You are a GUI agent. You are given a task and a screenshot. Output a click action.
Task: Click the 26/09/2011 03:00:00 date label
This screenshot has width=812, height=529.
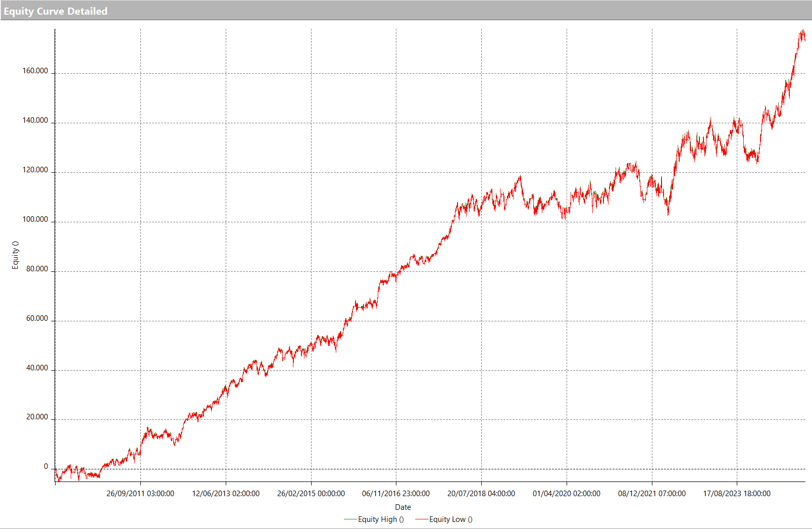[x=140, y=494]
